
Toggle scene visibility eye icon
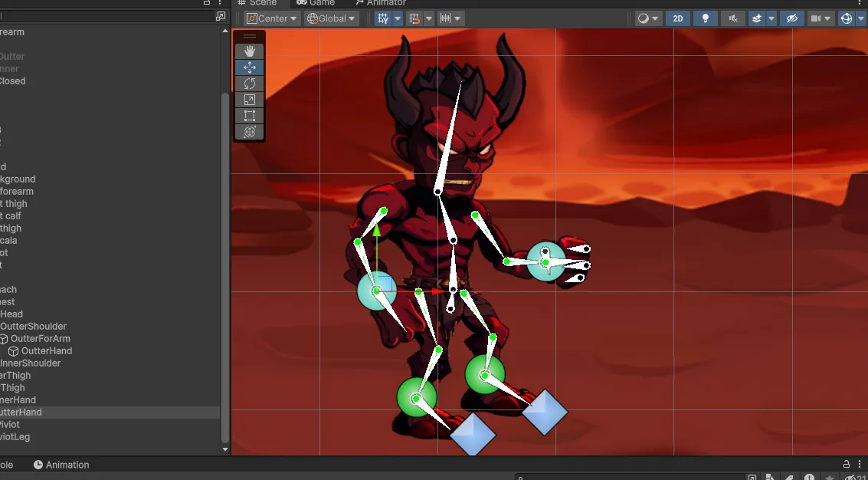pyautogui.click(x=791, y=18)
